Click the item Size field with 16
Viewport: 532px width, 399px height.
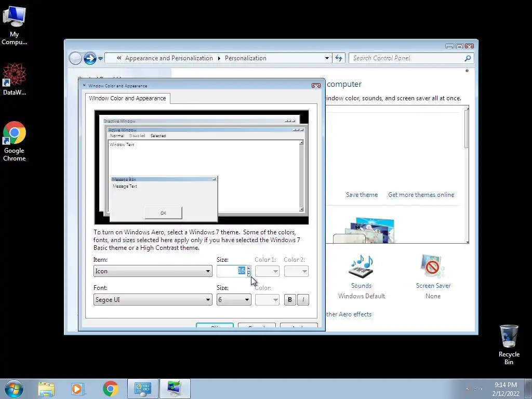pos(232,271)
